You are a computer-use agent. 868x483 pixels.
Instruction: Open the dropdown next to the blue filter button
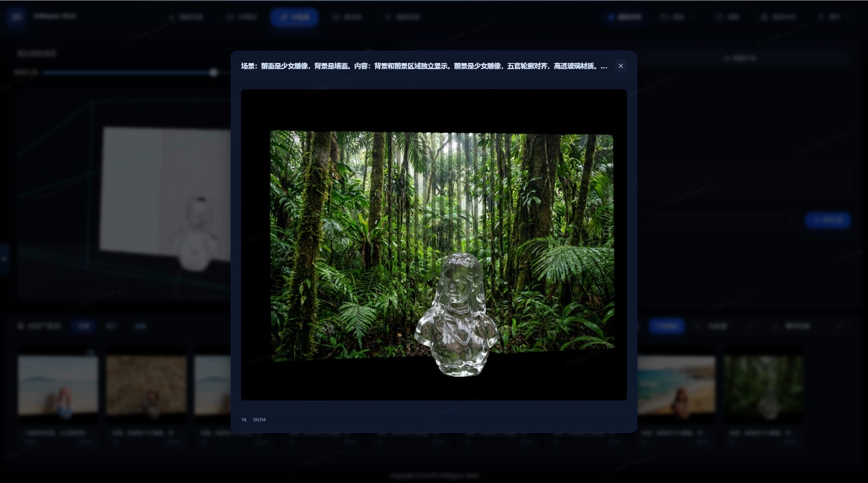[726, 326]
